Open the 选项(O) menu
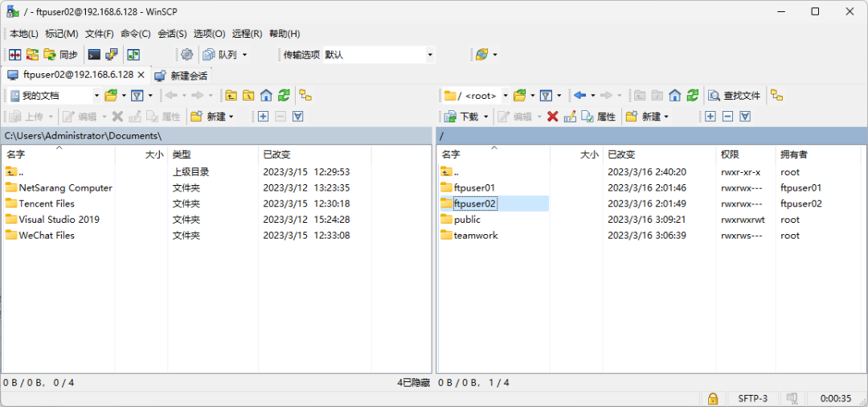The width and height of the screenshot is (868, 407). tap(209, 33)
